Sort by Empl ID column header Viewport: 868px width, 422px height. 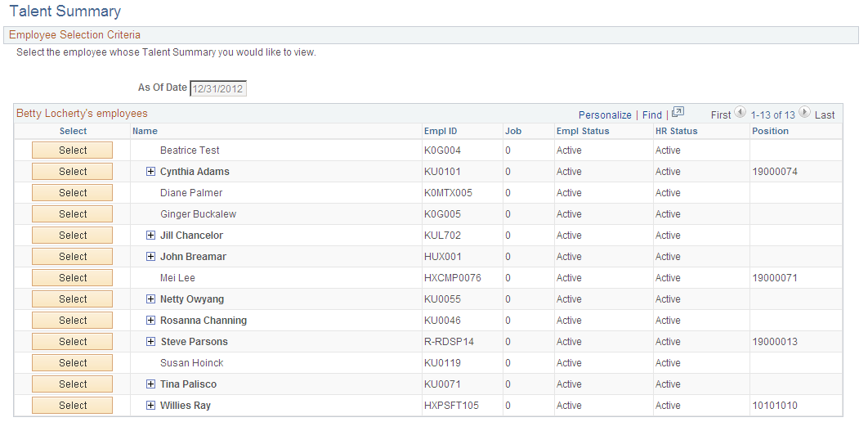(441, 131)
